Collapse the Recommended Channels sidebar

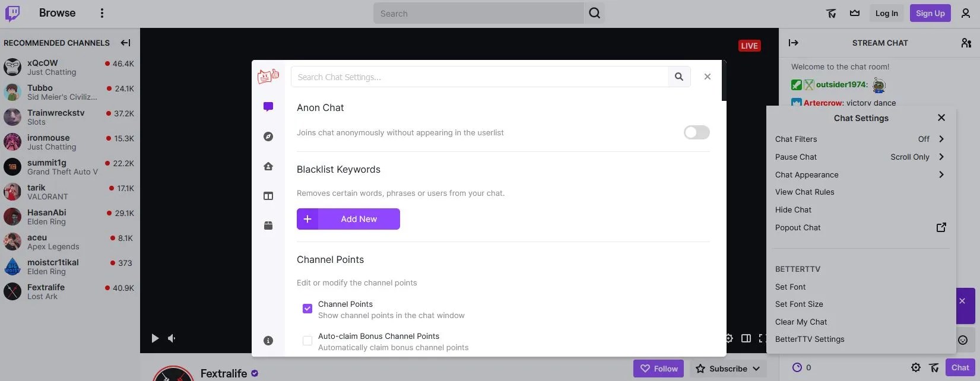point(125,43)
